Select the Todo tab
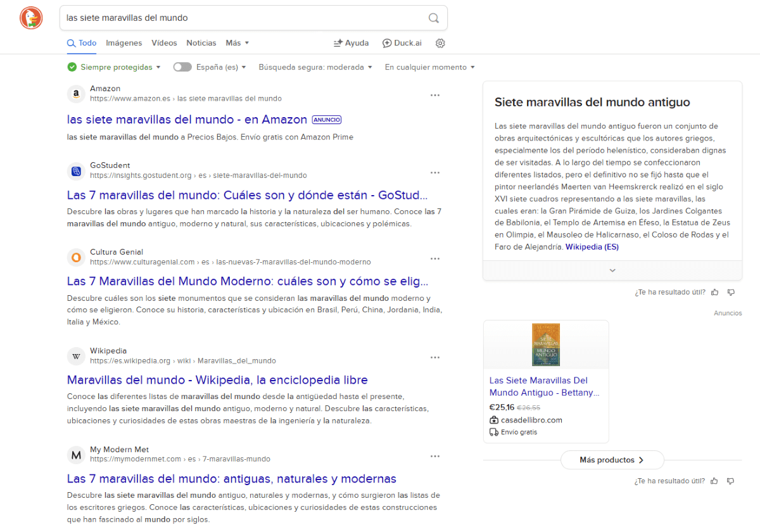This screenshot has width=760, height=532. point(82,43)
